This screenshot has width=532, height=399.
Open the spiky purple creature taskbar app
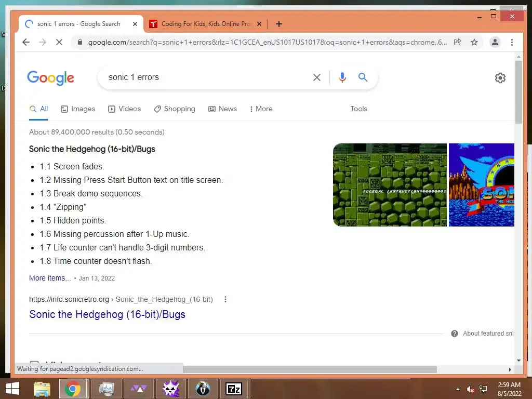[170, 389]
